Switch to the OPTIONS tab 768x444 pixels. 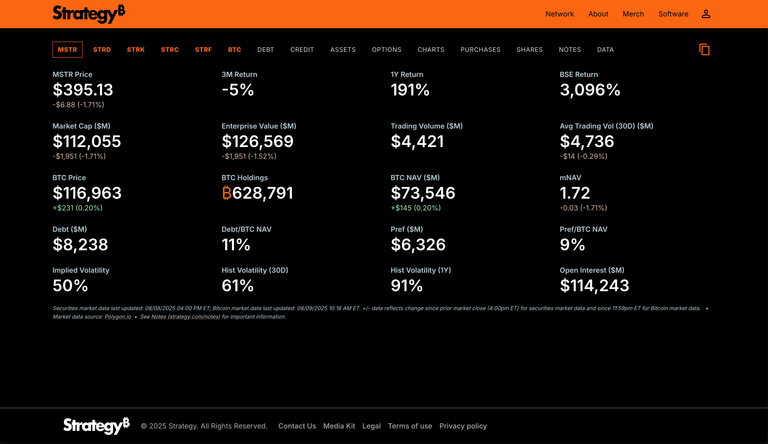point(386,49)
